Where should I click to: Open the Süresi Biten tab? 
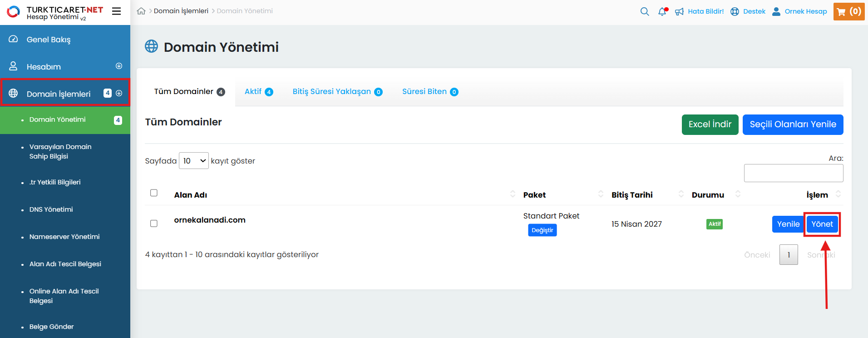(x=429, y=92)
